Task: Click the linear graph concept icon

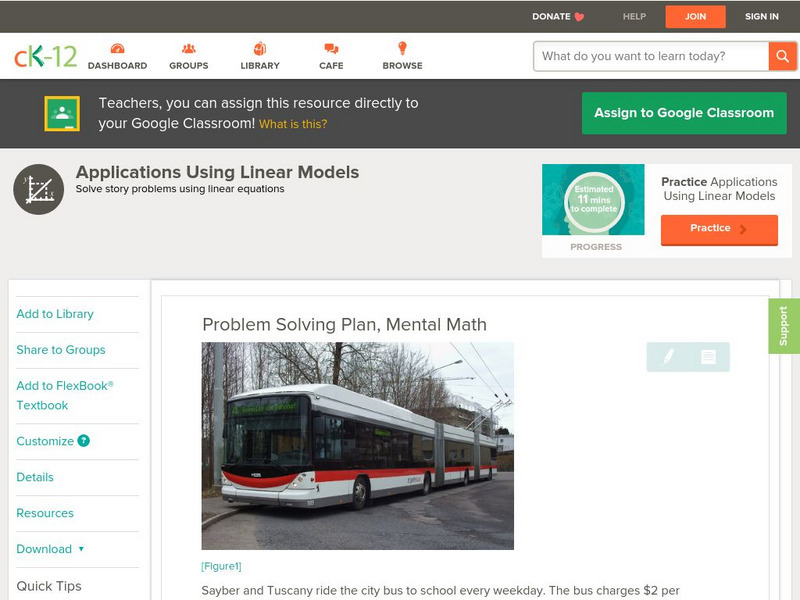Action: coord(39,189)
